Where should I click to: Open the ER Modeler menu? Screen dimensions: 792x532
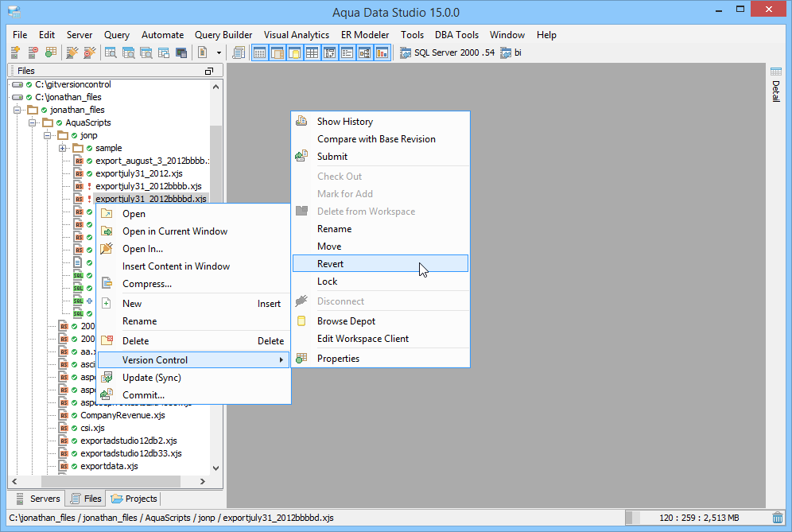[365, 35]
